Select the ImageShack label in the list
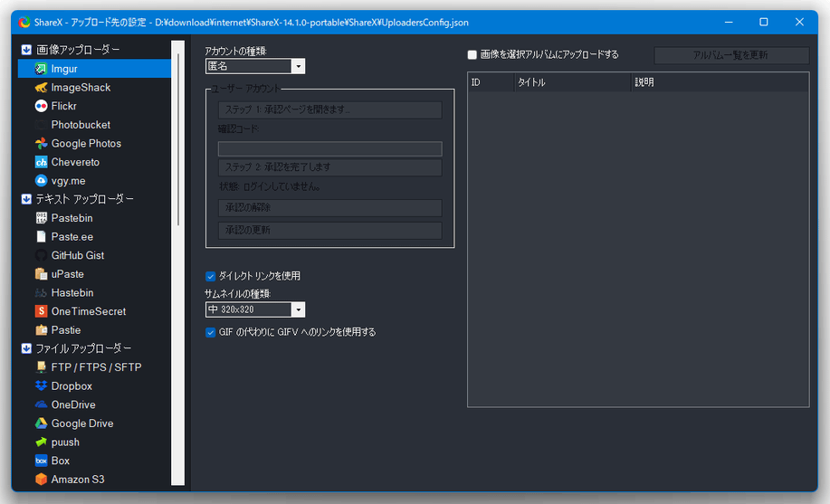The height and width of the screenshot is (504, 830). point(81,88)
